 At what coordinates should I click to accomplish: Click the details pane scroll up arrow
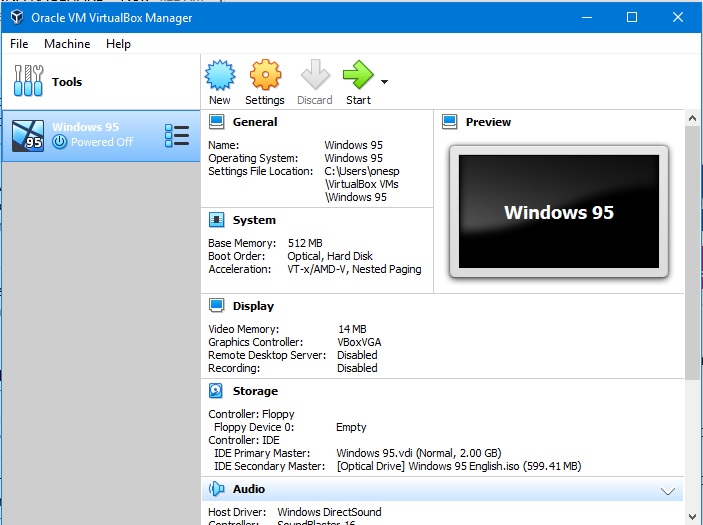[x=692, y=118]
